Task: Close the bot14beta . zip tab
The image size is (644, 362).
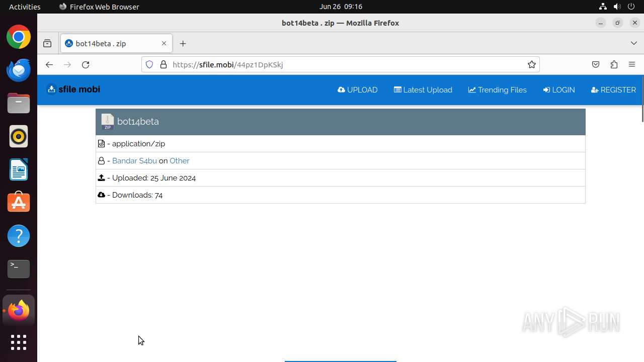Action: point(164,44)
